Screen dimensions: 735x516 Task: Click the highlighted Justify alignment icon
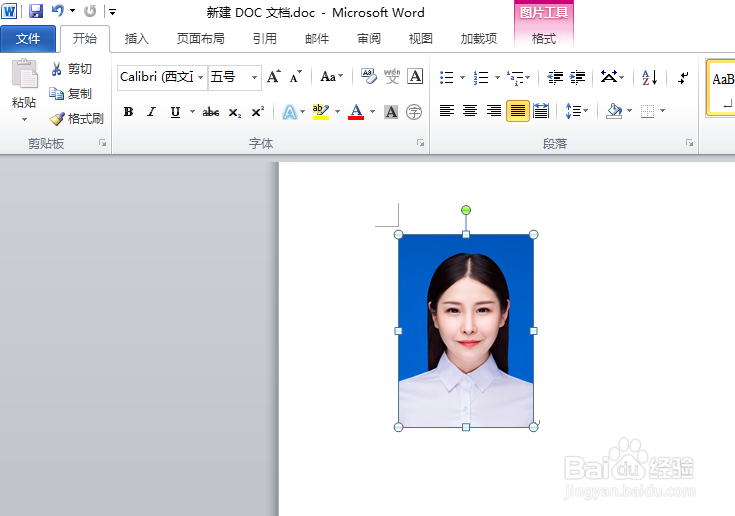(518, 111)
